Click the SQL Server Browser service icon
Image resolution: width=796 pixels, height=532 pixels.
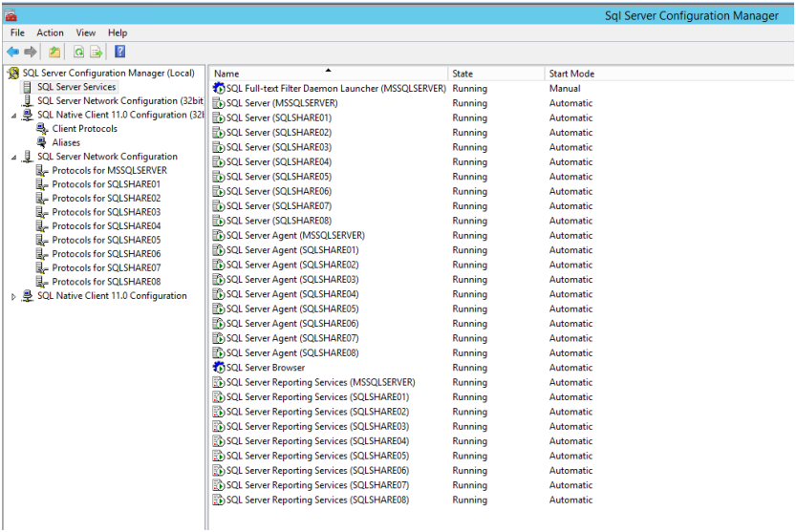point(219,368)
